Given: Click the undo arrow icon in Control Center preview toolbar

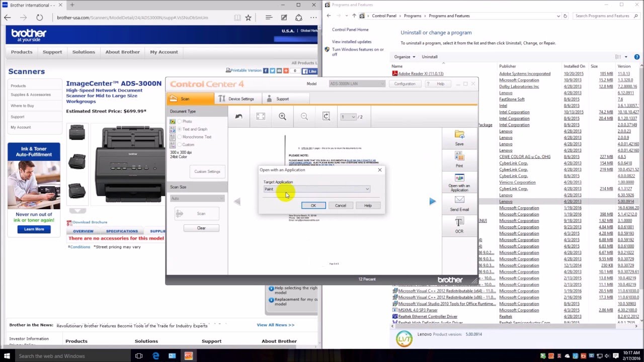Looking at the screenshot, I should pyautogui.click(x=239, y=116).
